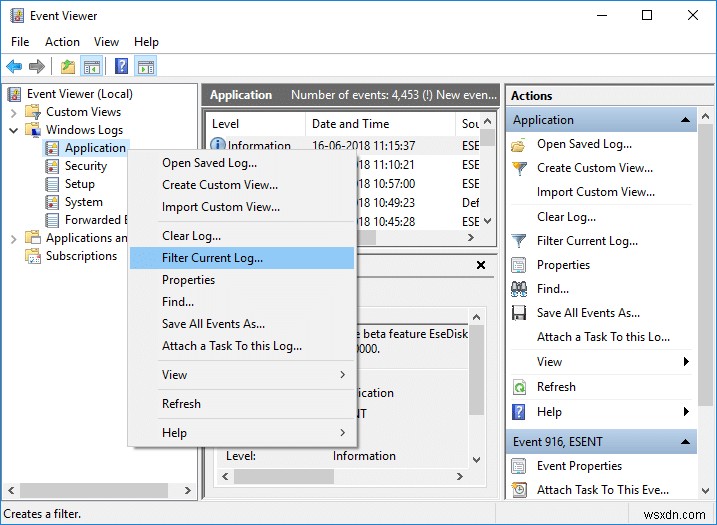Select the Application log in the tree
Screen dimensions: 717x525
point(95,148)
